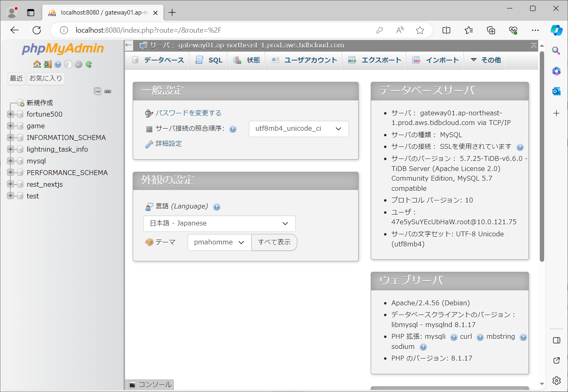Click the すべて表示 button
Screen dimensions: 568x392
click(274, 242)
